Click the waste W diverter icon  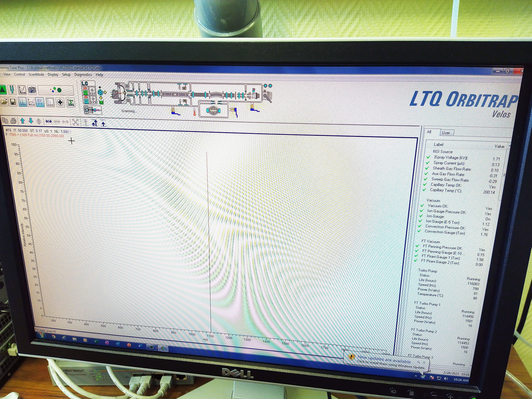click(x=101, y=102)
